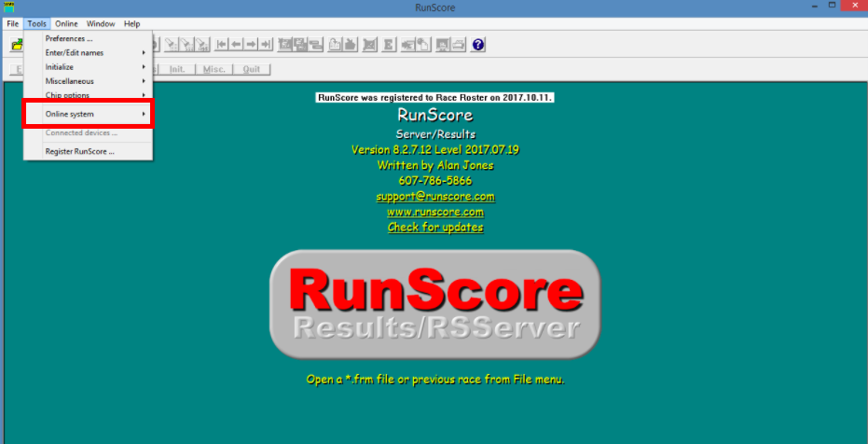This screenshot has width=868, height=444.
Task: Open help via blue question mark icon
Action: pyautogui.click(x=478, y=45)
